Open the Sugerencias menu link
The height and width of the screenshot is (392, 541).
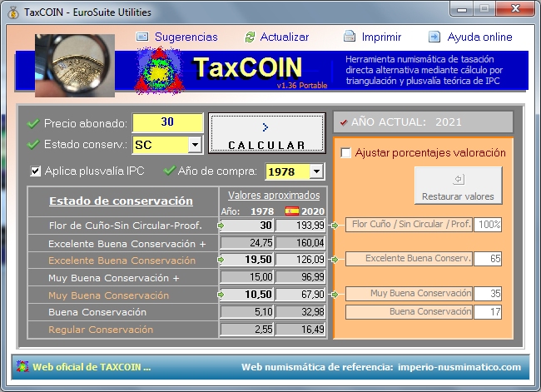point(186,37)
